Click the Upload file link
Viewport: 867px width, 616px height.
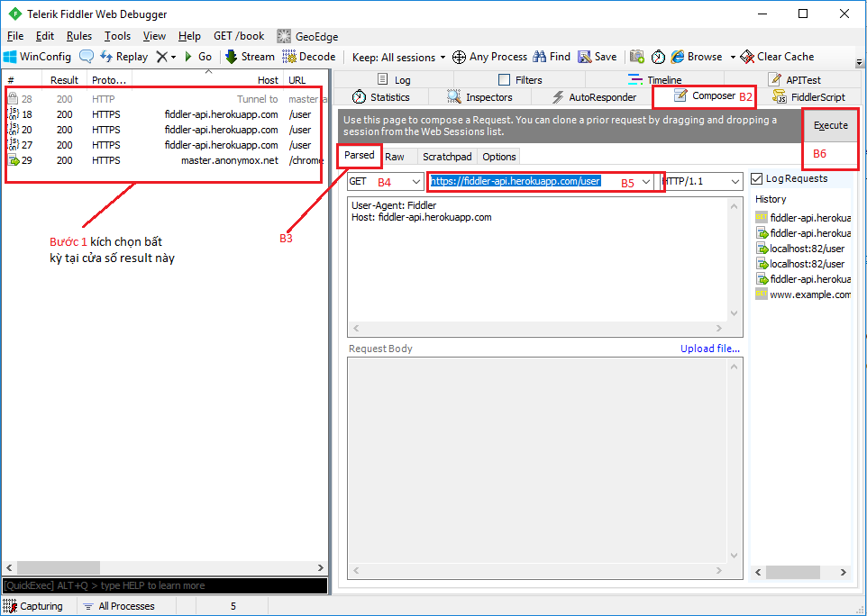710,348
